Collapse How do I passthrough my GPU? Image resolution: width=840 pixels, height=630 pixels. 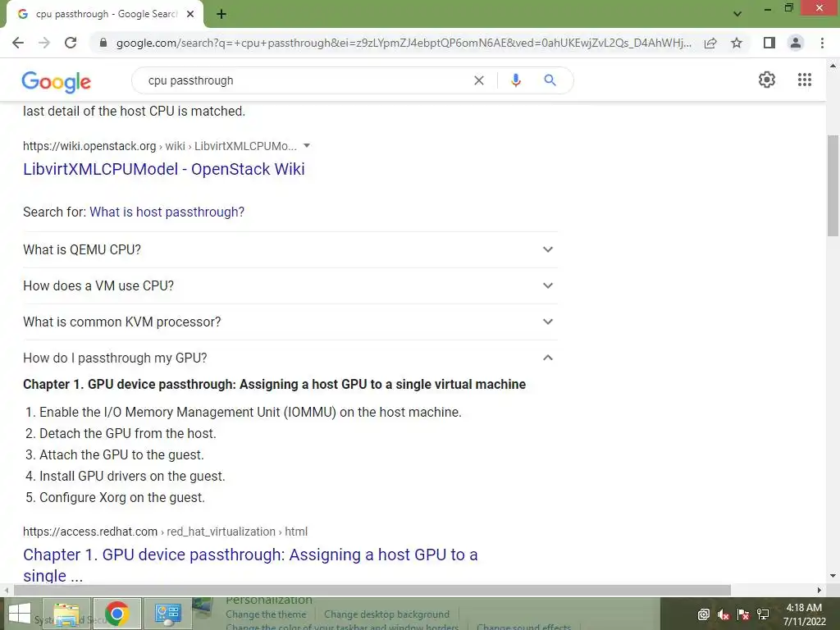pos(290,358)
